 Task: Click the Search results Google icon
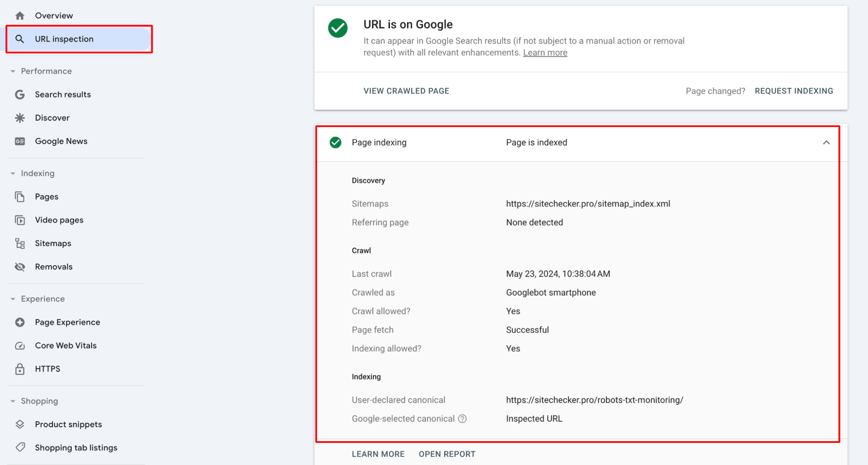click(x=20, y=95)
